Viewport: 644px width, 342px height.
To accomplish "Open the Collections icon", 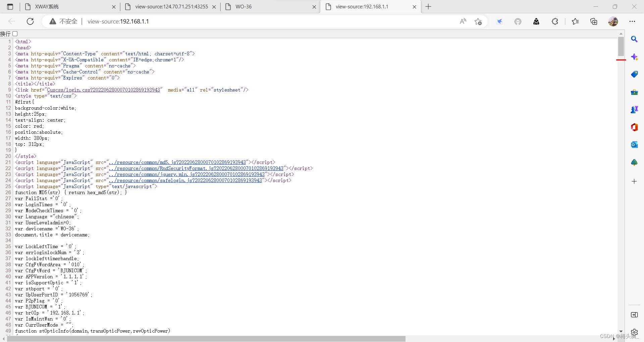I will pos(594,21).
